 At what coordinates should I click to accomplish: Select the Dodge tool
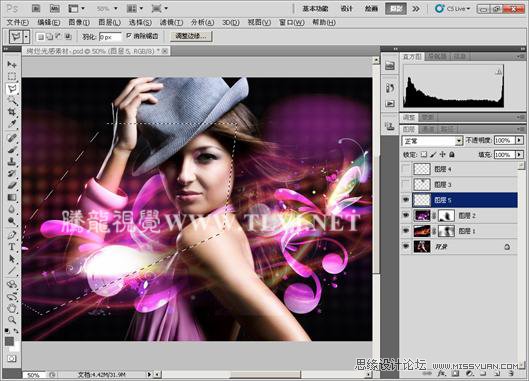12,221
